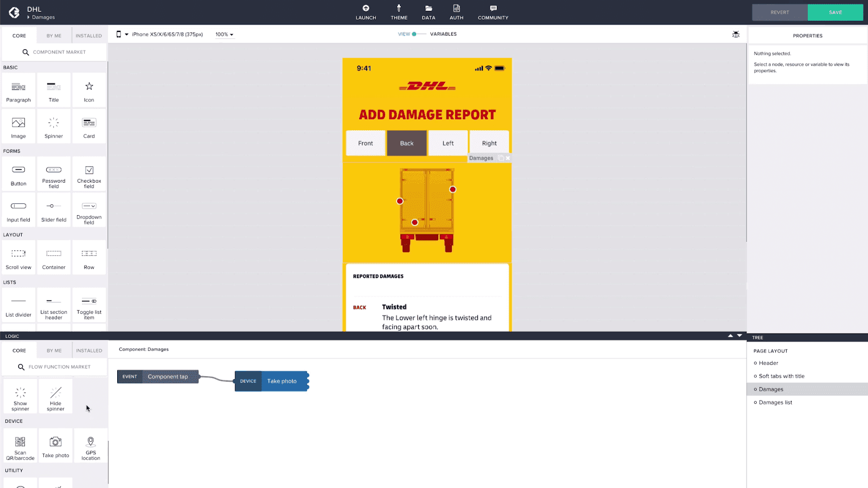Select the Scroll view component
868x488 pixels.
18,258
